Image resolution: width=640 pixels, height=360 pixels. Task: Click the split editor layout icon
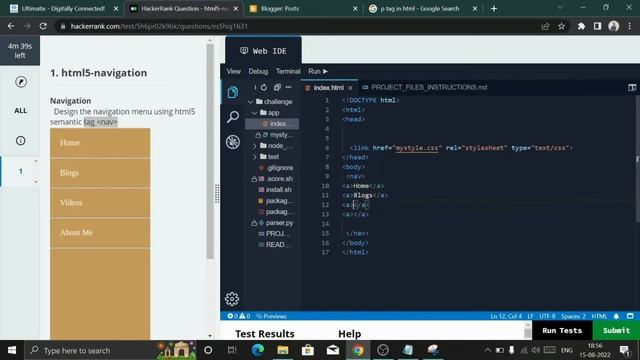pyautogui.click(x=632, y=87)
